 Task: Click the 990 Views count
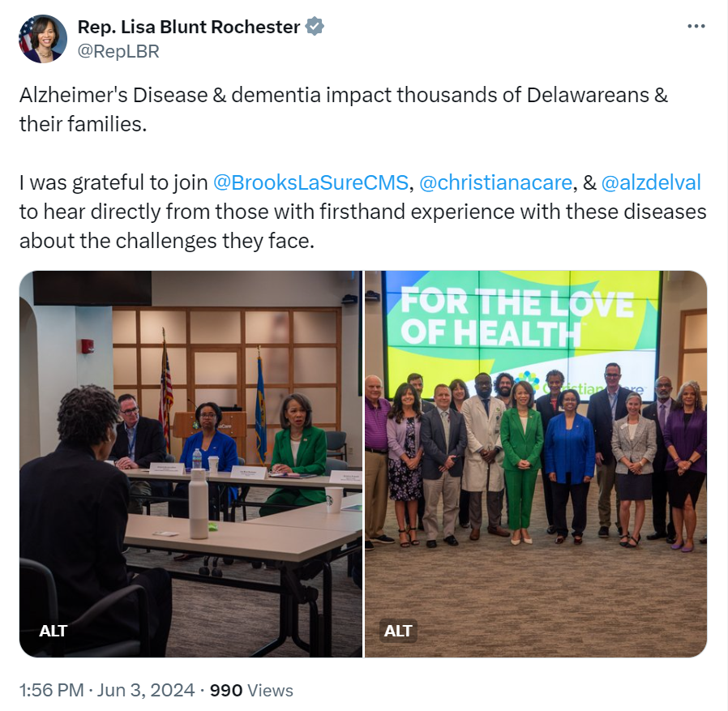251,690
